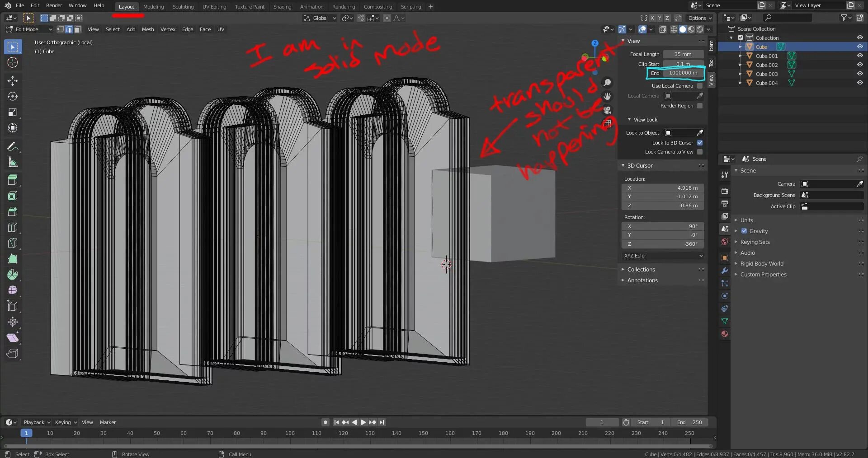Select the Move tool
The image size is (868, 458).
[13, 81]
